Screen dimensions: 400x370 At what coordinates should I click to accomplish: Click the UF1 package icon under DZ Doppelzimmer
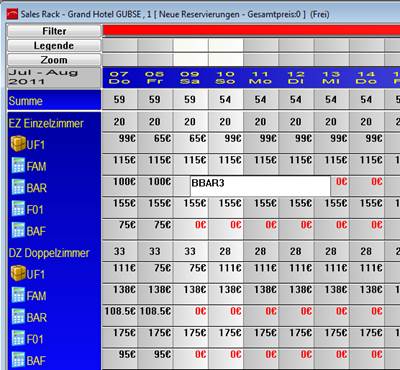tap(18, 273)
